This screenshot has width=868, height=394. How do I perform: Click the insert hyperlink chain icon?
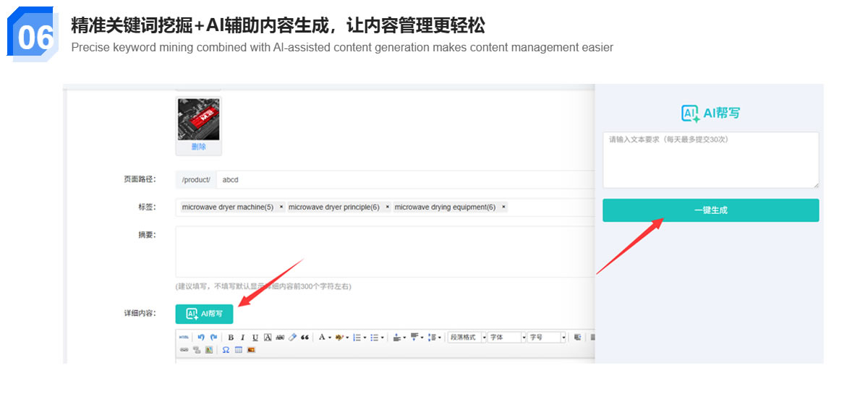coord(184,350)
